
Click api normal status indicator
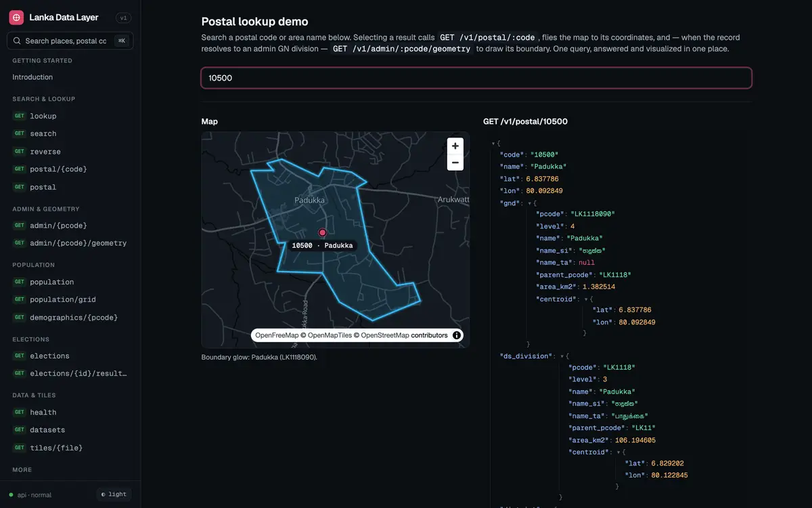[30, 495]
